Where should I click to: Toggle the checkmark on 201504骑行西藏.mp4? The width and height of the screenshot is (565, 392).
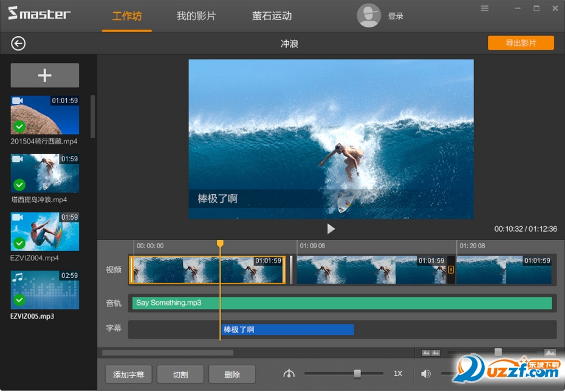19,126
